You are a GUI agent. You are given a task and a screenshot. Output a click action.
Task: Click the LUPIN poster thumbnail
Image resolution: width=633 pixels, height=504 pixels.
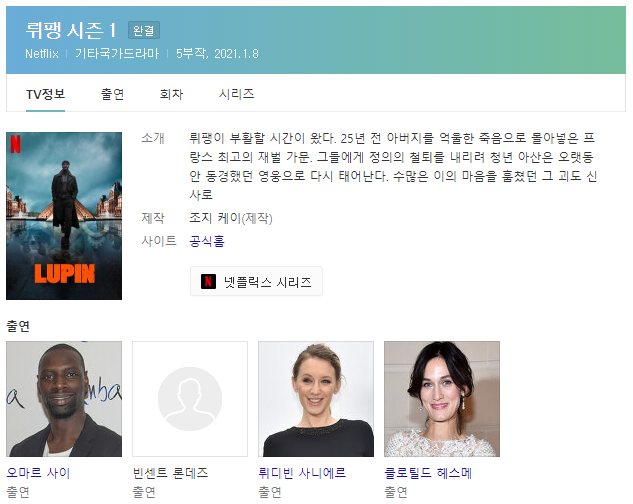point(64,216)
